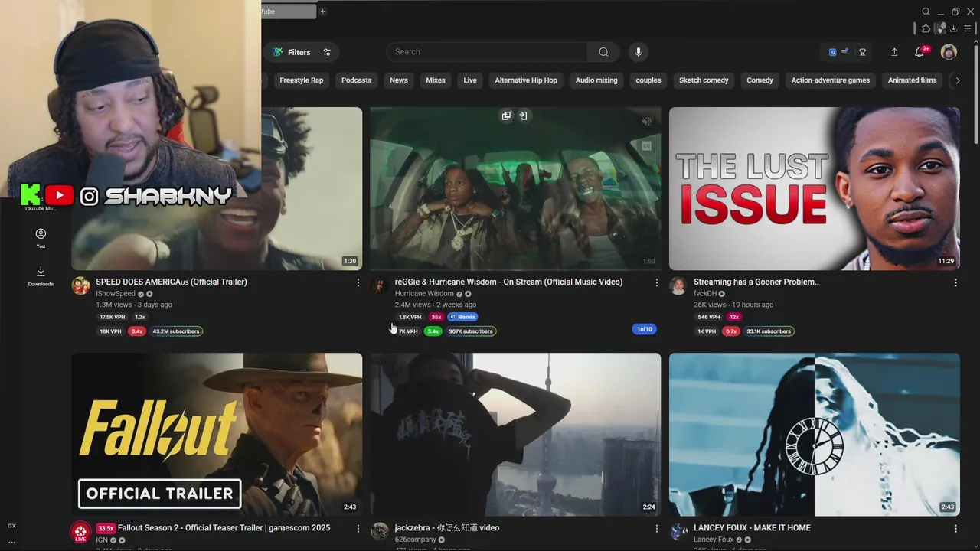
Task: Toggle subtitles icon on the On Stream preview
Action: pyautogui.click(x=646, y=145)
